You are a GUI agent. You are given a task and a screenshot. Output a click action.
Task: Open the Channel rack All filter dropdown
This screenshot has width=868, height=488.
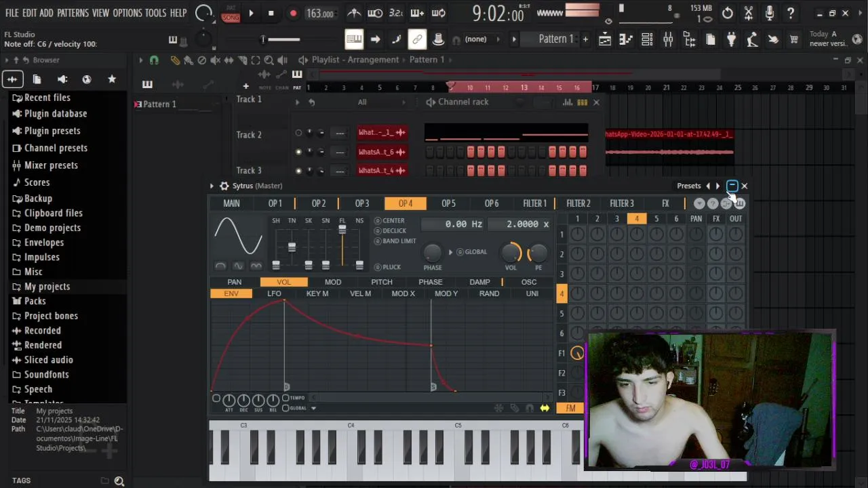coord(362,102)
